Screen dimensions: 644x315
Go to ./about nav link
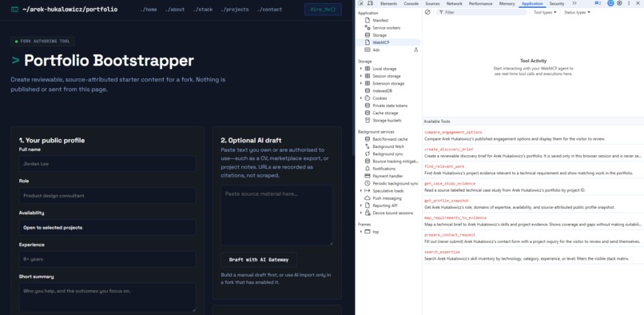tap(175, 10)
